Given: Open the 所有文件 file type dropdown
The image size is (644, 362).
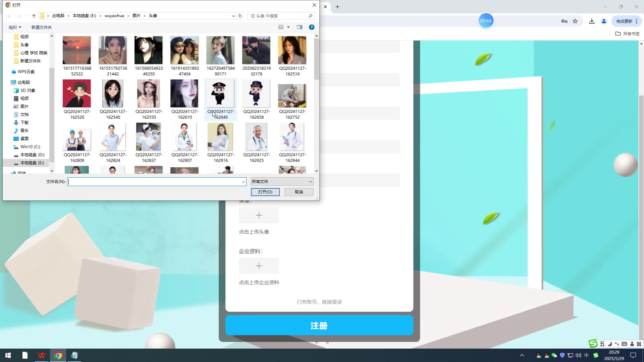Looking at the screenshot, I should click(x=282, y=182).
